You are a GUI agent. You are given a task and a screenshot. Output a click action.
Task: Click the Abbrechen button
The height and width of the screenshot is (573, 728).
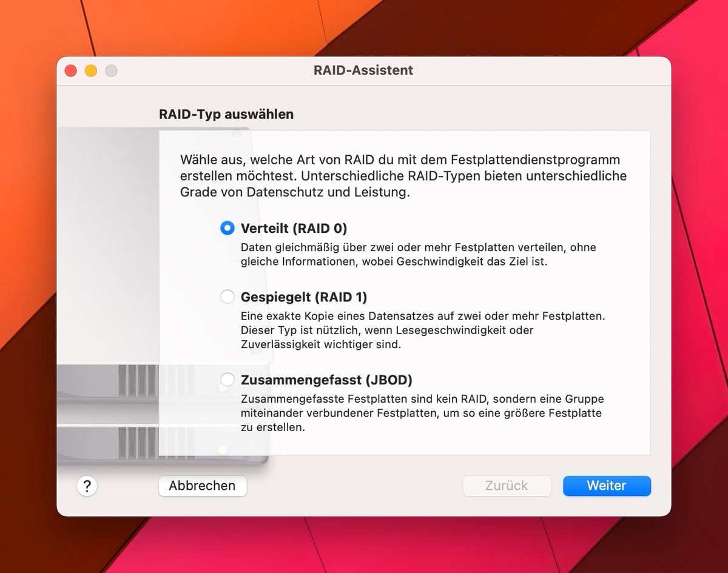pos(202,486)
